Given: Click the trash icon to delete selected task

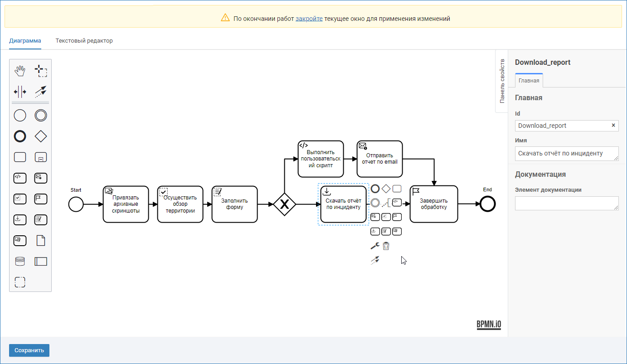Looking at the screenshot, I should tap(386, 246).
